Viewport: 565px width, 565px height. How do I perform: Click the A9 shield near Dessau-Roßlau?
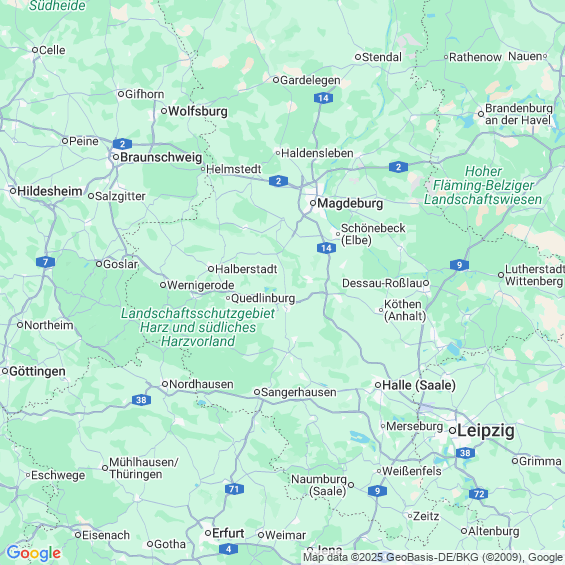459,265
